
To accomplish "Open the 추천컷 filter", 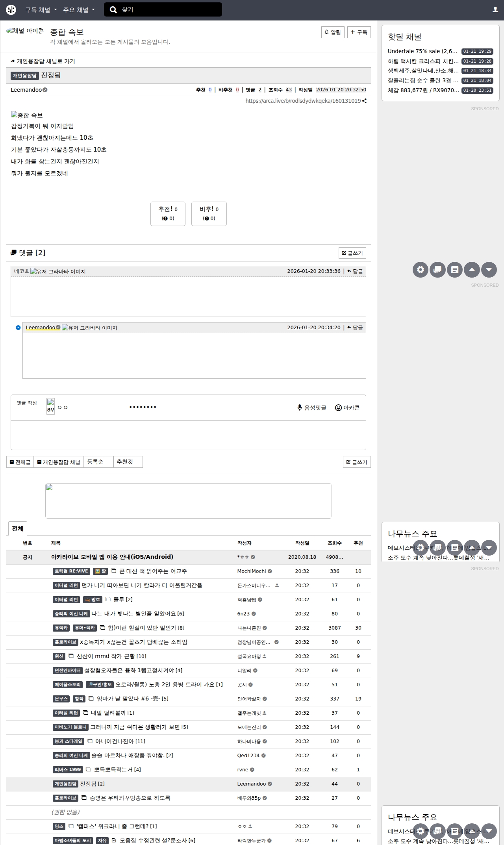I will (x=128, y=462).
